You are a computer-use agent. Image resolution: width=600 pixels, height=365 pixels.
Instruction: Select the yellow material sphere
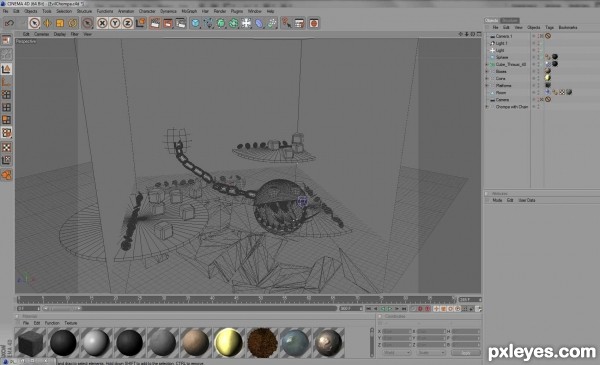click(x=228, y=342)
